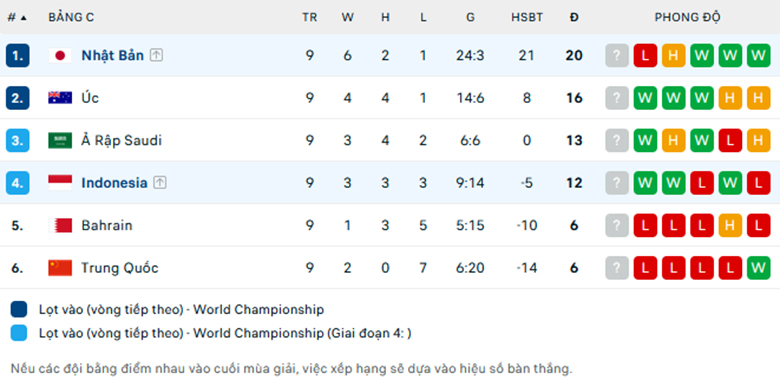The height and width of the screenshot is (380, 780).
Task: Select the PHONG ĐỘ column header
Action: [x=687, y=17]
